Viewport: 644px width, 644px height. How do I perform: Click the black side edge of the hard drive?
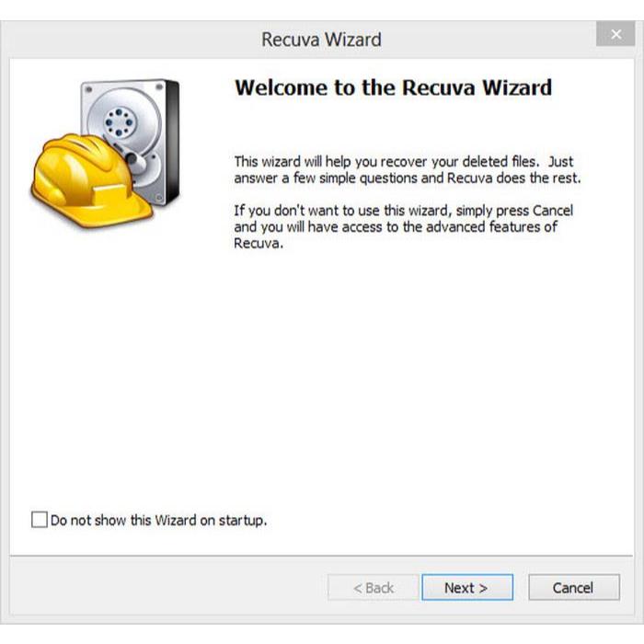click(x=173, y=140)
